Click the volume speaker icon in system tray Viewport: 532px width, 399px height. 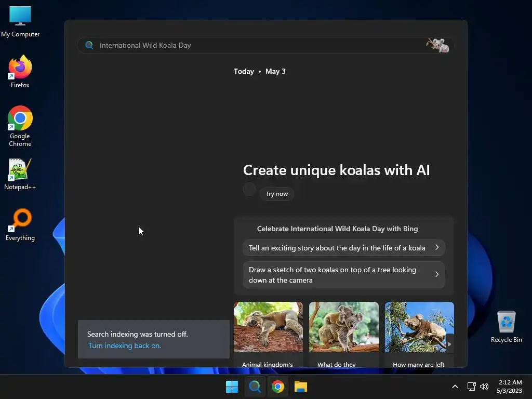pos(484,387)
